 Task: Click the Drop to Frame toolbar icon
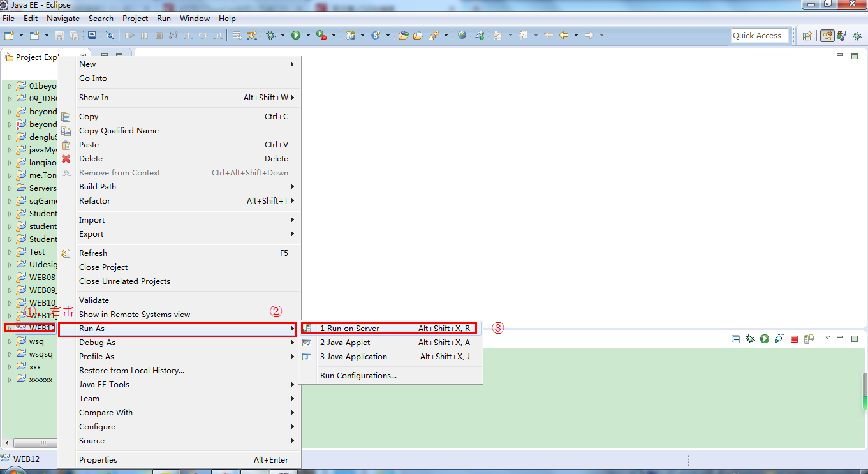pyautogui.click(x=237, y=35)
